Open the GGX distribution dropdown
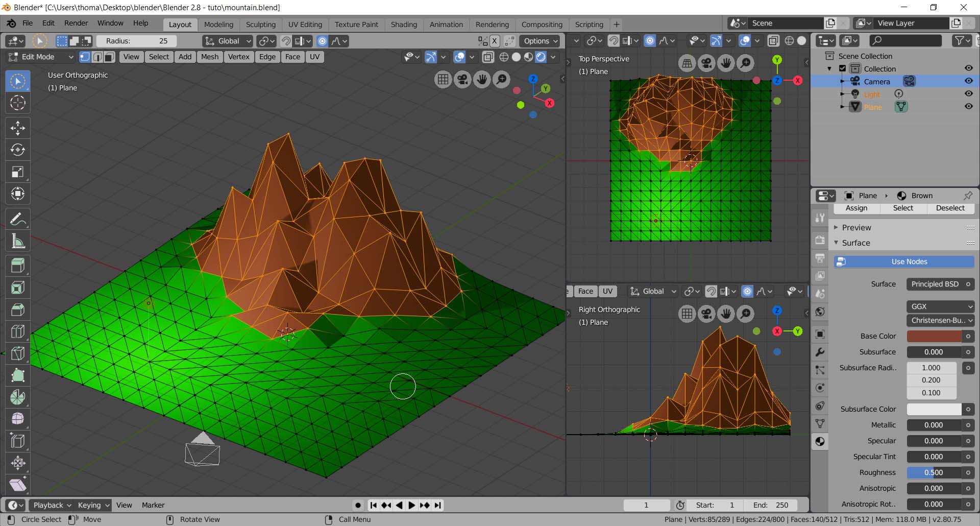This screenshot has width=980, height=526. (940, 306)
